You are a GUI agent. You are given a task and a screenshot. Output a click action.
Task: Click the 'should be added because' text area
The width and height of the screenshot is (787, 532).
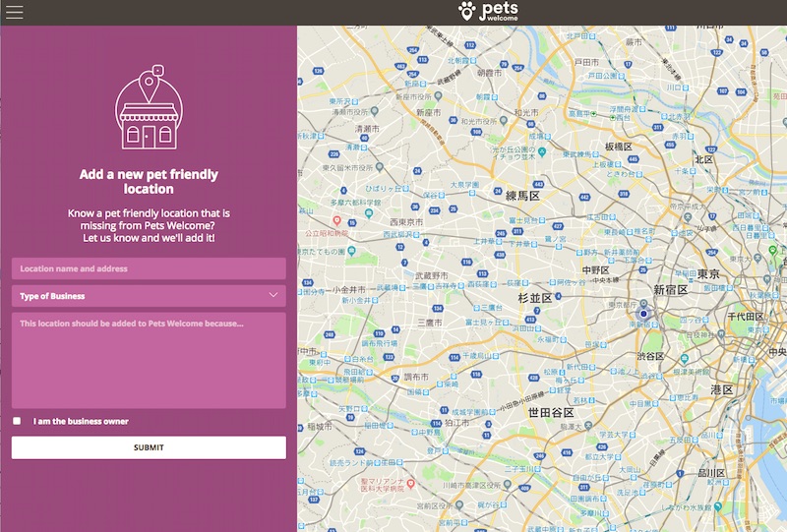click(149, 360)
